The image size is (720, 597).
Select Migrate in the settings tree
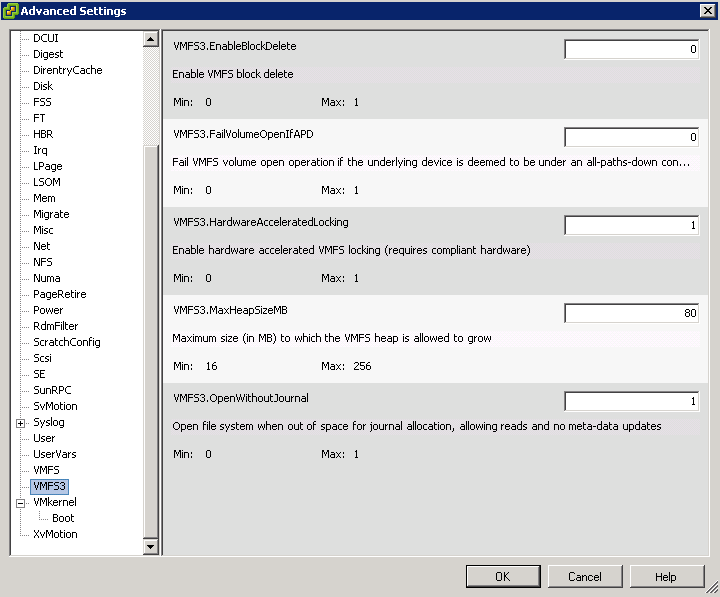point(51,214)
